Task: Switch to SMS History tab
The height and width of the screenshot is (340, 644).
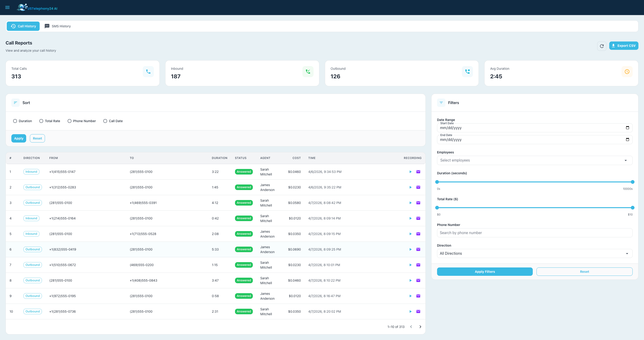Action: pos(58,26)
